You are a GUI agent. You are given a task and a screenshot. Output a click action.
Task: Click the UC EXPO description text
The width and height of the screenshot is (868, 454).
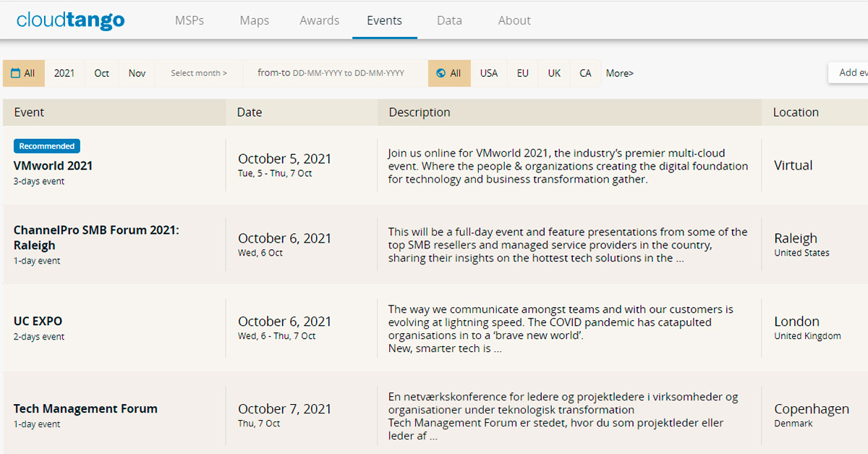click(x=561, y=329)
